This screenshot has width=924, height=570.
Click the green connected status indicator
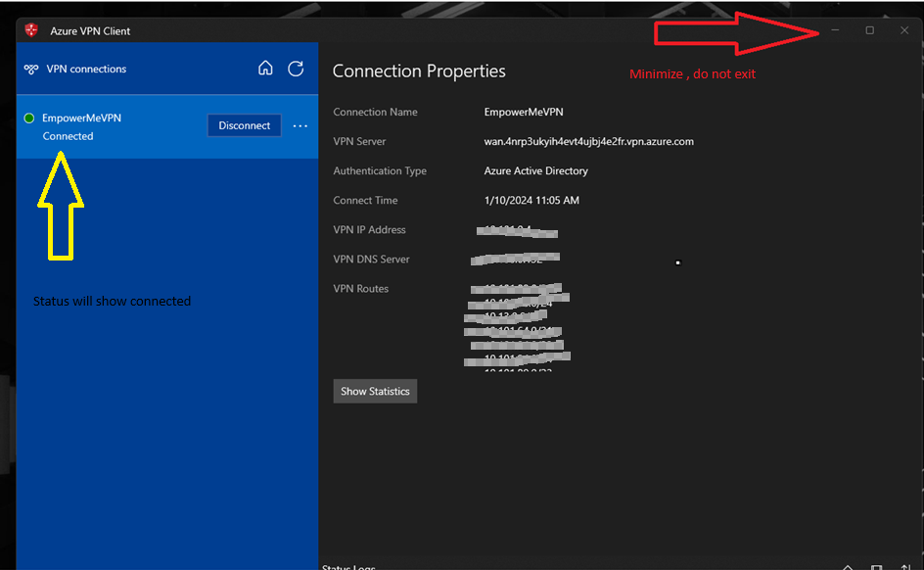click(28, 118)
